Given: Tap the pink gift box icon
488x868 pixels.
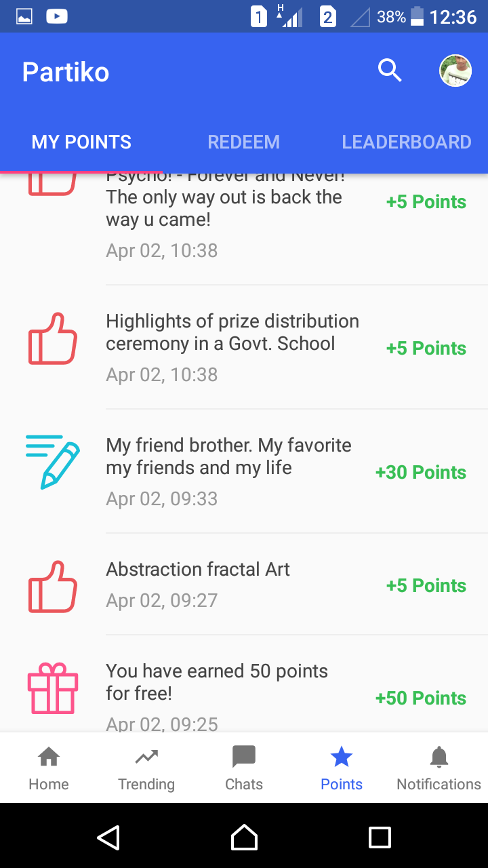Looking at the screenshot, I should pyautogui.click(x=52, y=688).
